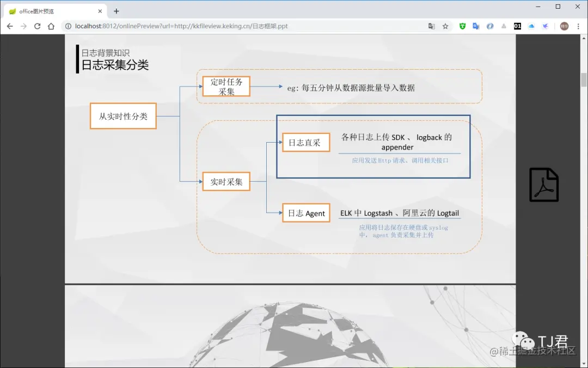Open the cloud sync extension icon
The image size is (588, 368).
click(531, 26)
